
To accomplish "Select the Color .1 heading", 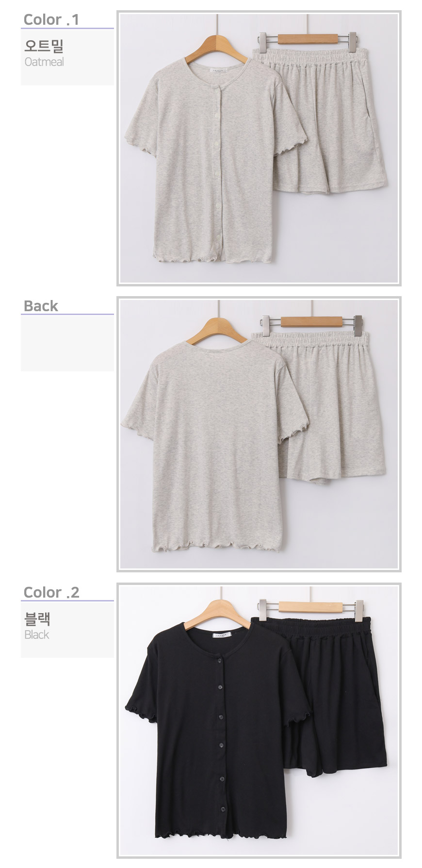I will (x=51, y=20).
